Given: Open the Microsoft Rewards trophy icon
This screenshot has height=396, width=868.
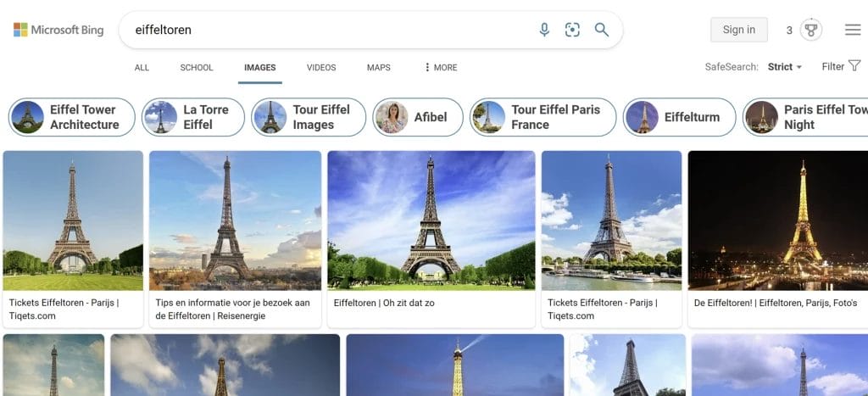Looking at the screenshot, I should point(811,30).
